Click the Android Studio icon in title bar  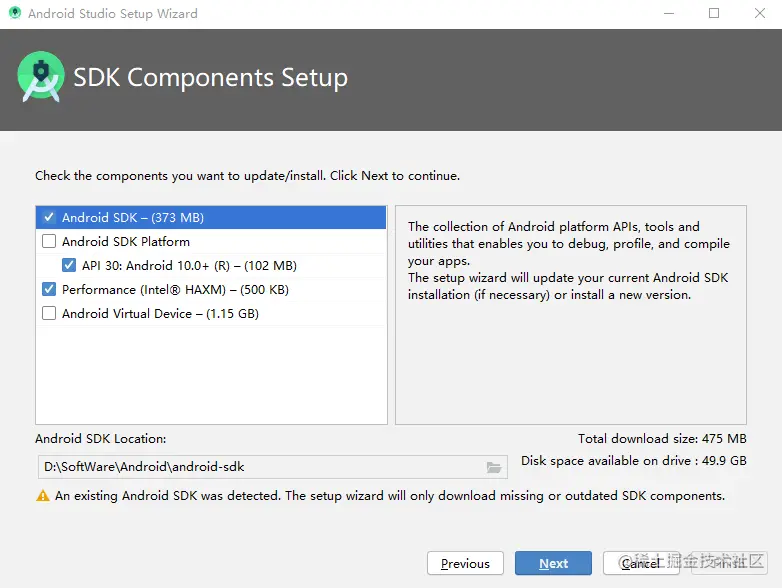(15, 13)
